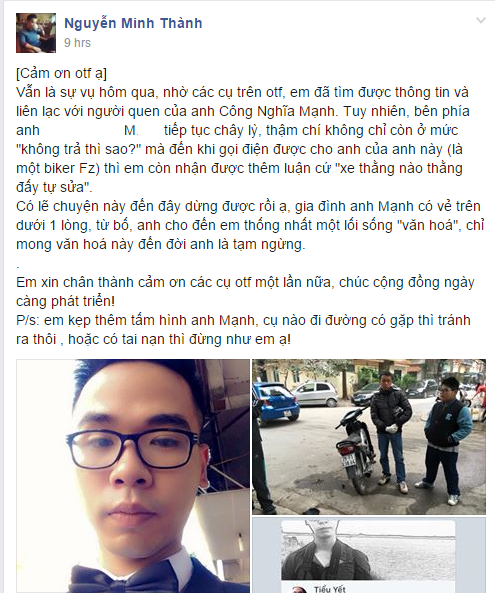The image size is (495, 593).
Task: Open the Nguyễn Minh Thành profile link
Action: (x=133, y=23)
